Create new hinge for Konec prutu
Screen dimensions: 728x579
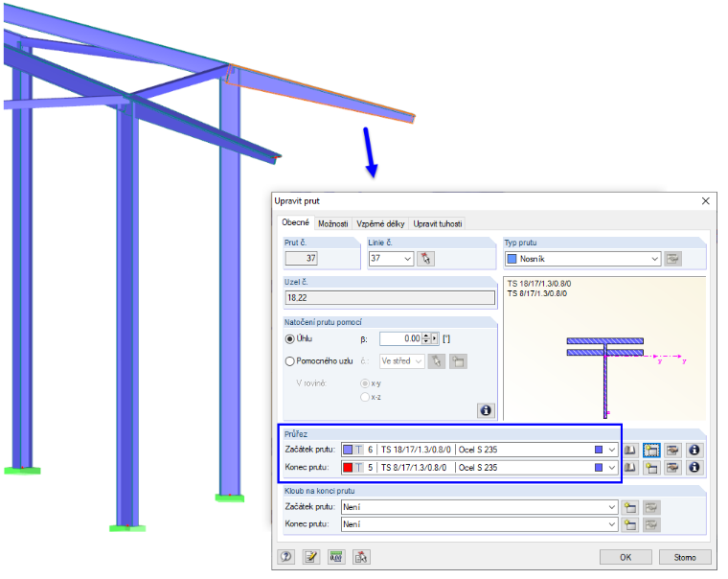coord(630,525)
